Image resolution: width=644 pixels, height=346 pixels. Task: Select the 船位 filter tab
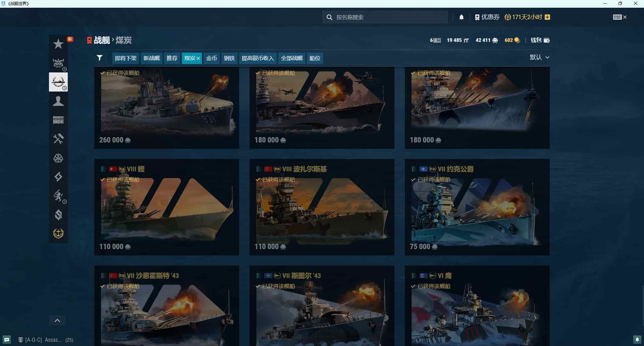point(315,58)
